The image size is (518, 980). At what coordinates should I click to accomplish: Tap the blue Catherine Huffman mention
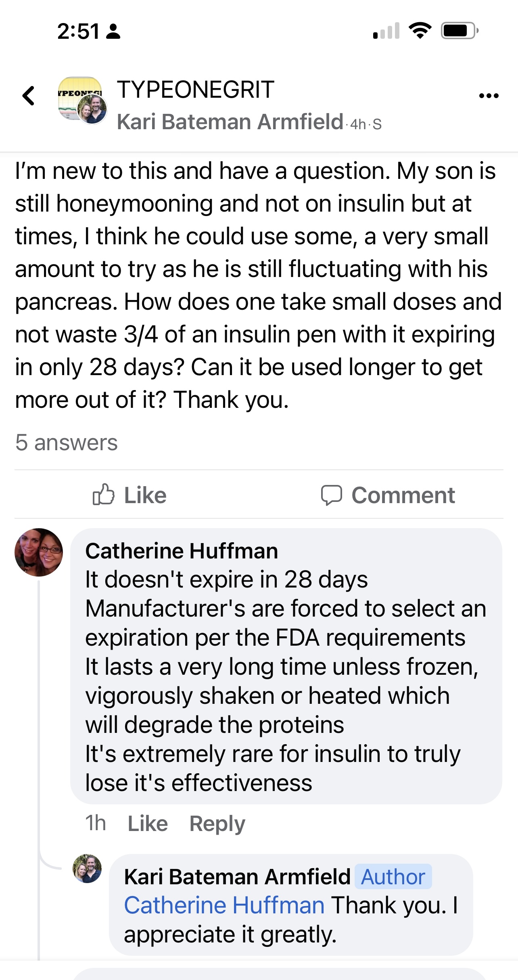coord(224,905)
